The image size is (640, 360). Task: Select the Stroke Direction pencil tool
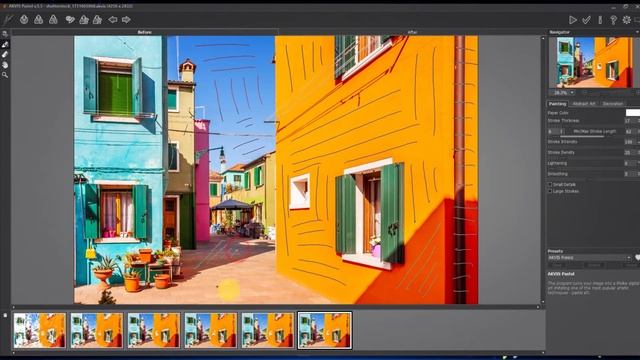[5, 44]
